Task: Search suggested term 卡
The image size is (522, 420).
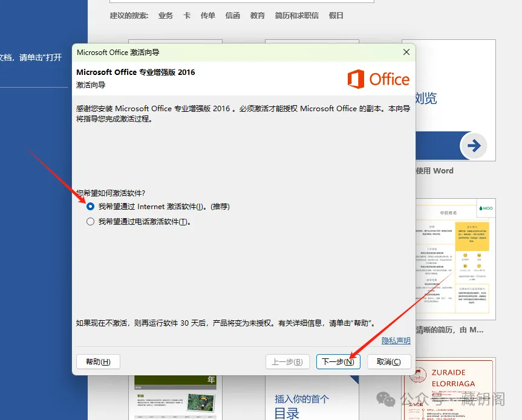Action: pyautogui.click(x=187, y=16)
